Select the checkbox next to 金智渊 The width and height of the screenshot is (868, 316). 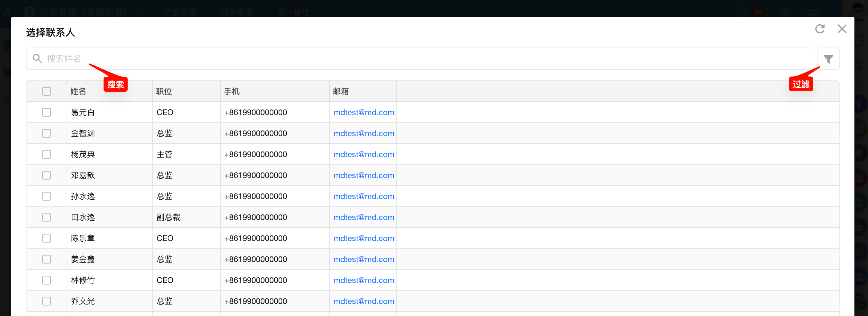(47, 133)
